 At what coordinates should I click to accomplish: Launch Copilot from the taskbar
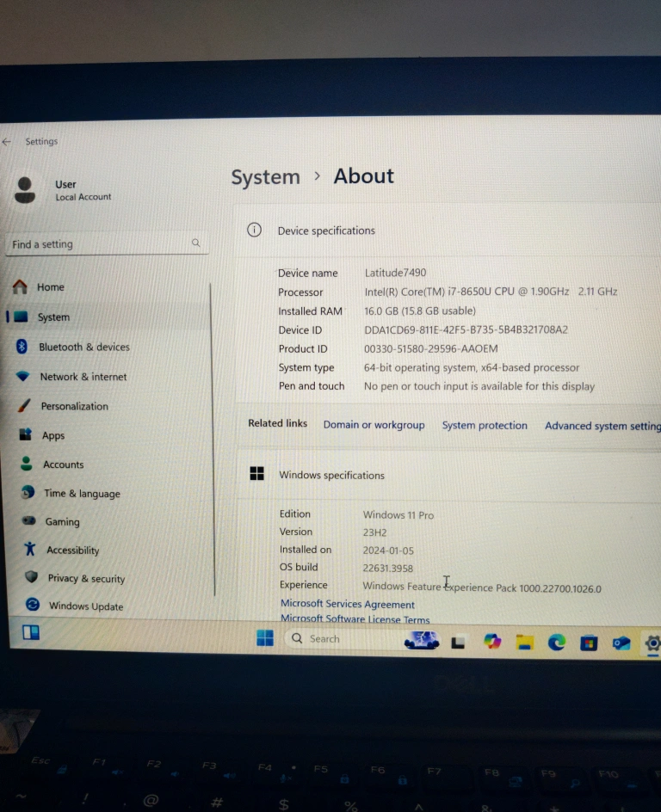point(492,642)
